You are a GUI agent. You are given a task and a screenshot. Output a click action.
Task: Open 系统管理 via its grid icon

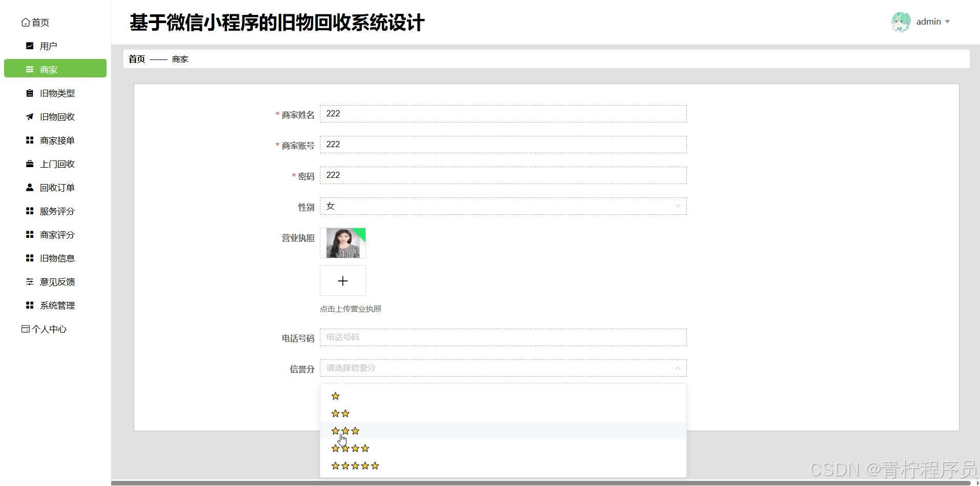29,305
